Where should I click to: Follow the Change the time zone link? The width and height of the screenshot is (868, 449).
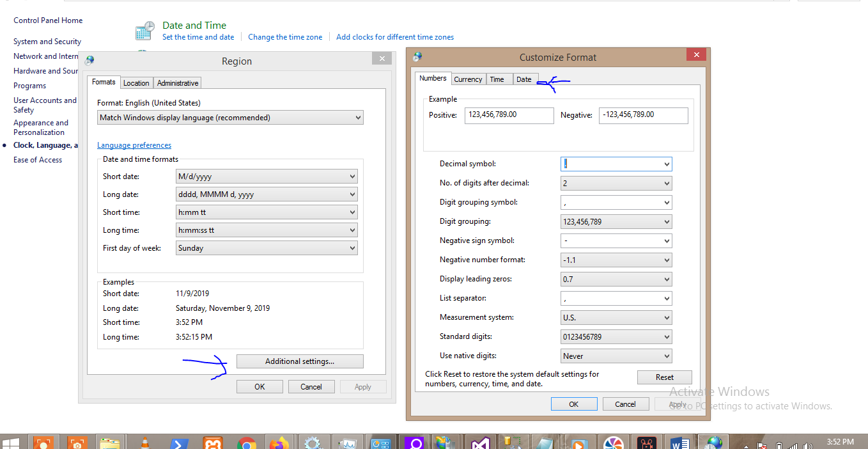pyautogui.click(x=285, y=36)
